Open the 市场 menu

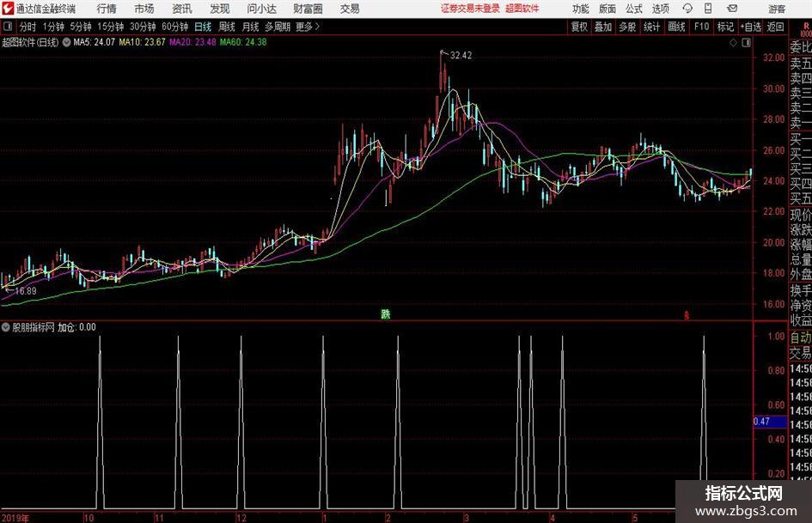[x=144, y=9]
